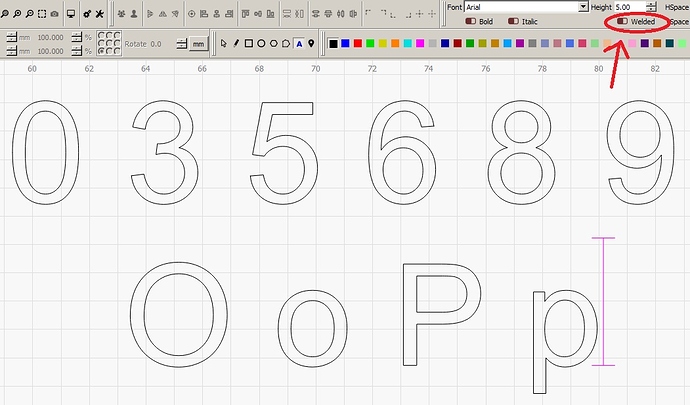Click the upper 100.000 percent field
690x405 pixels.
pos(51,37)
